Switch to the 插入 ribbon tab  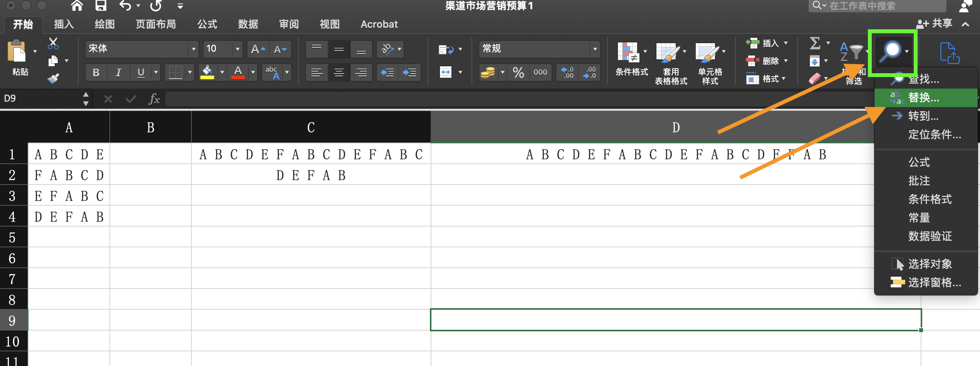[x=64, y=24]
